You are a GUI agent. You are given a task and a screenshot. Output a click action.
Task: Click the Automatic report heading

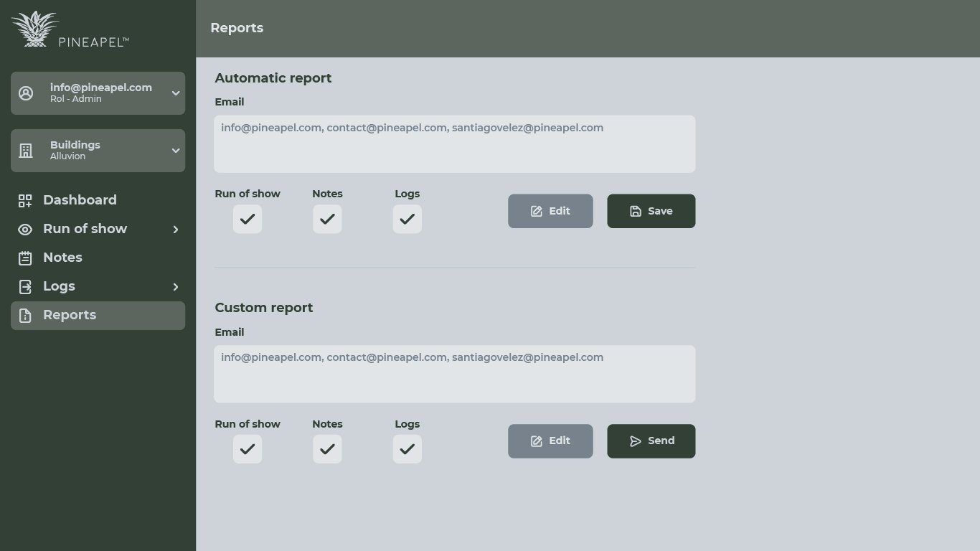pyautogui.click(x=273, y=78)
